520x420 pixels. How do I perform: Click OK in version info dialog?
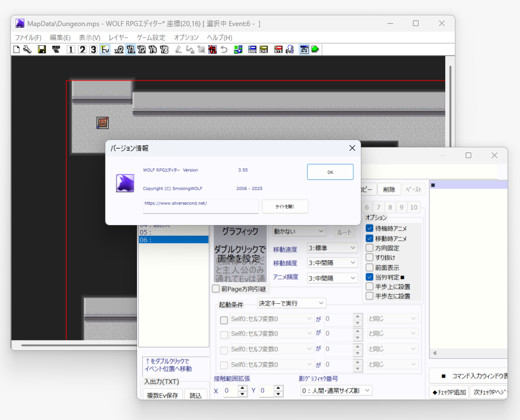coord(330,172)
